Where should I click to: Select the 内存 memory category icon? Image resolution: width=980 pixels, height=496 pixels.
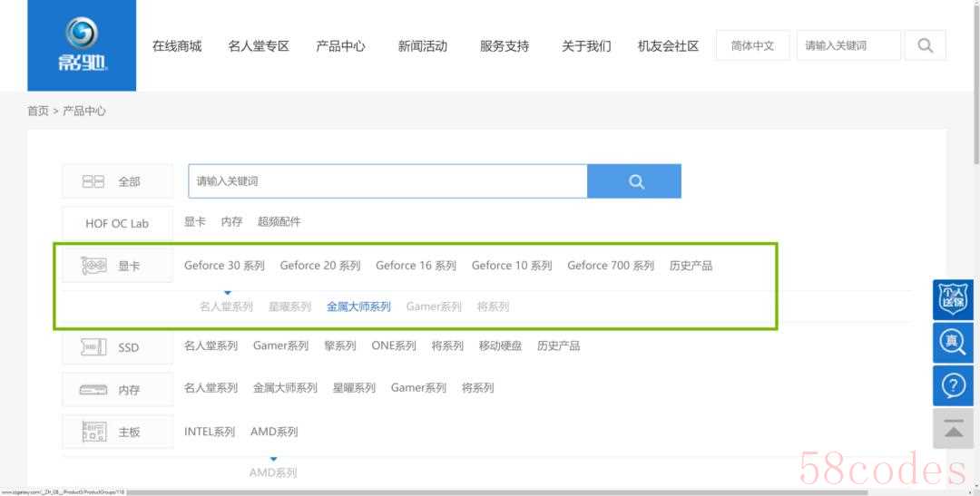[94, 389]
